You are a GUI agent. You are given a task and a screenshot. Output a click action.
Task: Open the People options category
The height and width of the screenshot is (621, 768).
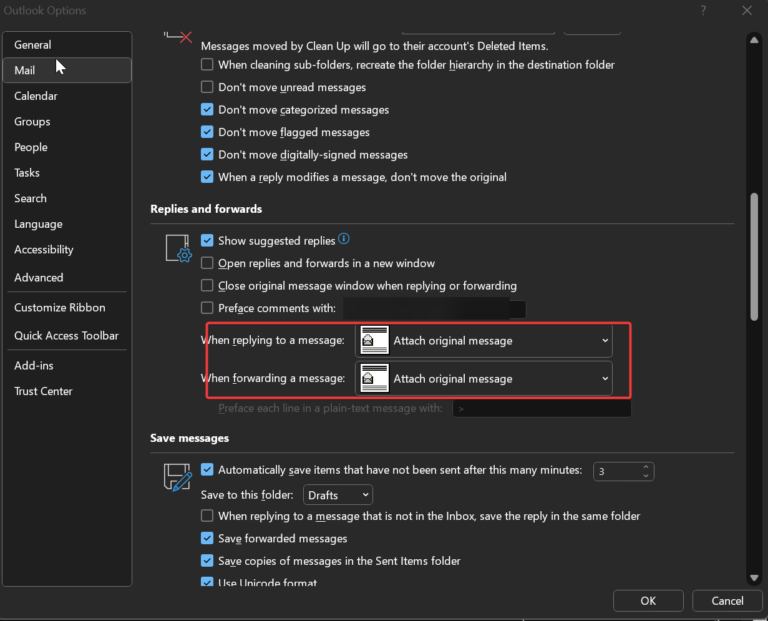(67, 147)
